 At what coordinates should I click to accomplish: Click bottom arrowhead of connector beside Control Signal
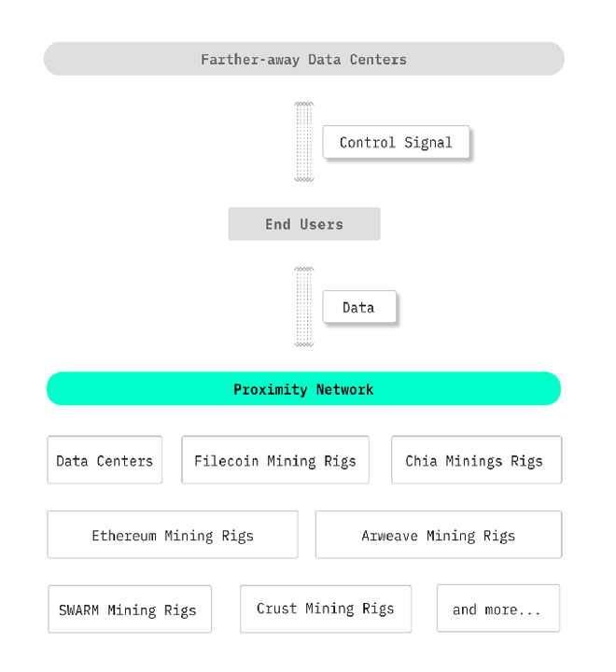(304, 179)
